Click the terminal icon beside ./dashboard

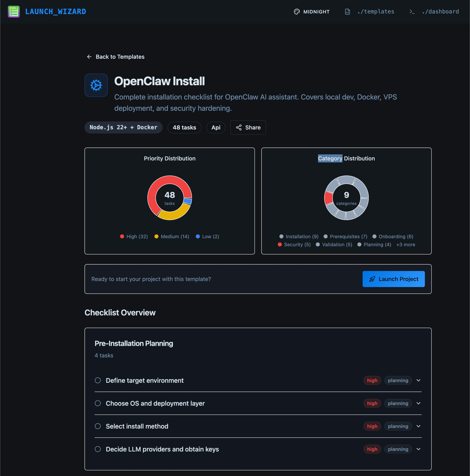click(x=412, y=12)
